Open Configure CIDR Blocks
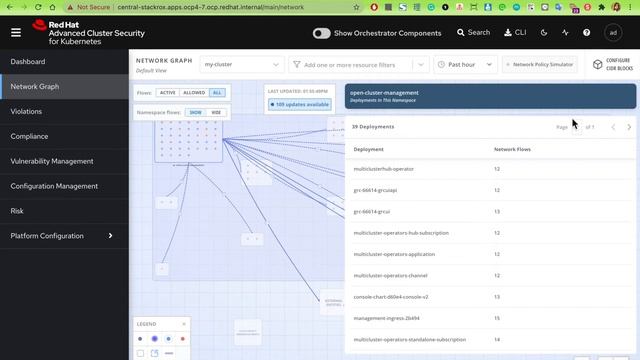640x360 pixels. pos(613,64)
